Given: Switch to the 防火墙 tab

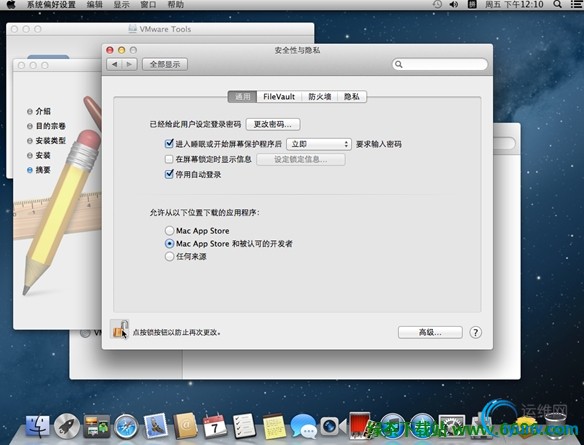Looking at the screenshot, I should (x=320, y=96).
